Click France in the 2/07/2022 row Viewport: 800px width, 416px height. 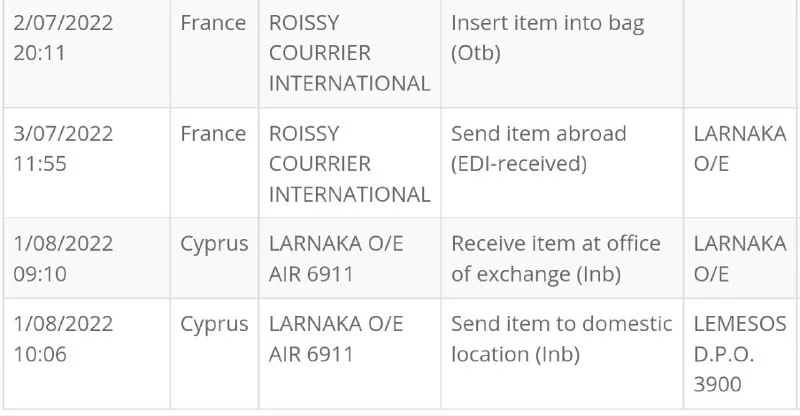coord(212,24)
